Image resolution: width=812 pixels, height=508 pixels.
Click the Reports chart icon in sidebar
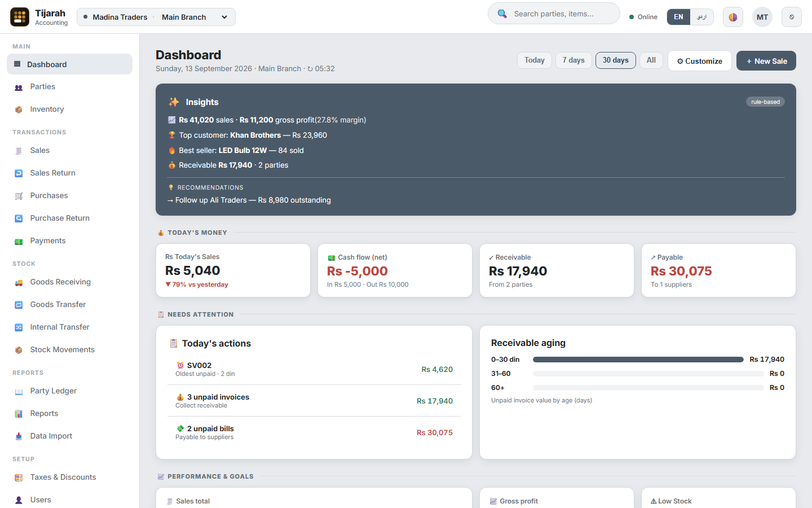pos(19,414)
